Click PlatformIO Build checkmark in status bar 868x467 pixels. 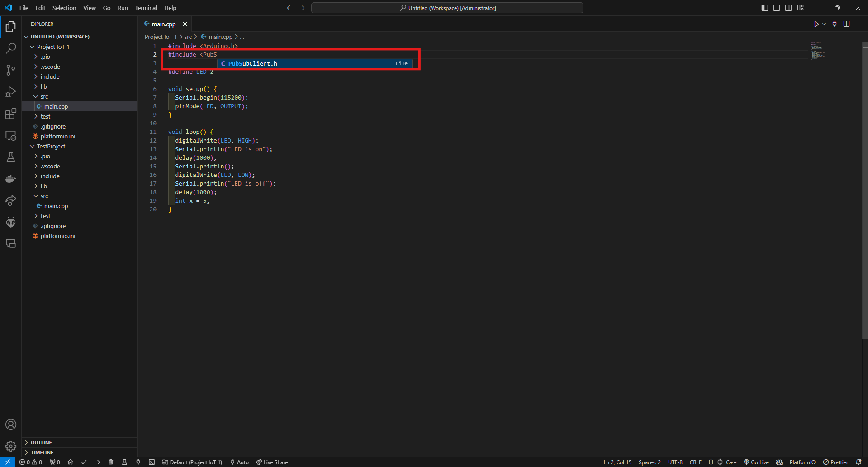84,462
